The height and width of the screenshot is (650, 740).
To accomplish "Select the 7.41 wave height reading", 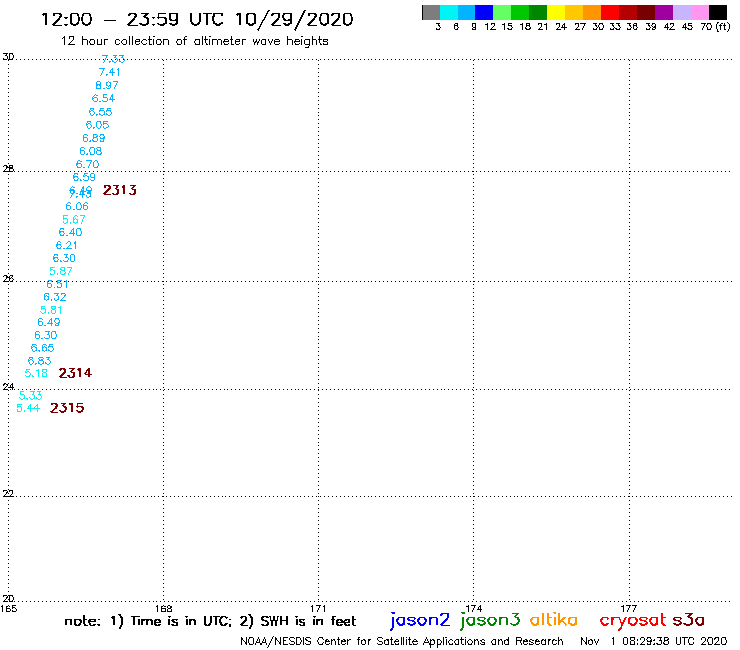I will point(109,72).
